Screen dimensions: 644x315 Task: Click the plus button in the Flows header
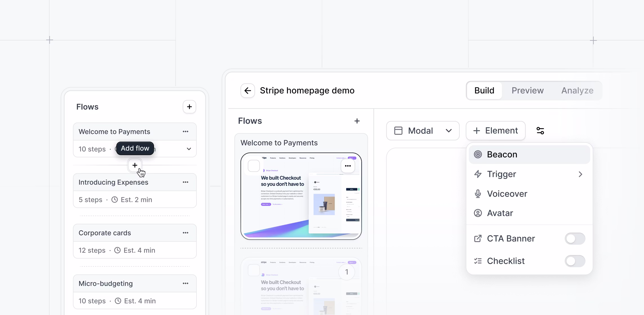coord(189,107)
